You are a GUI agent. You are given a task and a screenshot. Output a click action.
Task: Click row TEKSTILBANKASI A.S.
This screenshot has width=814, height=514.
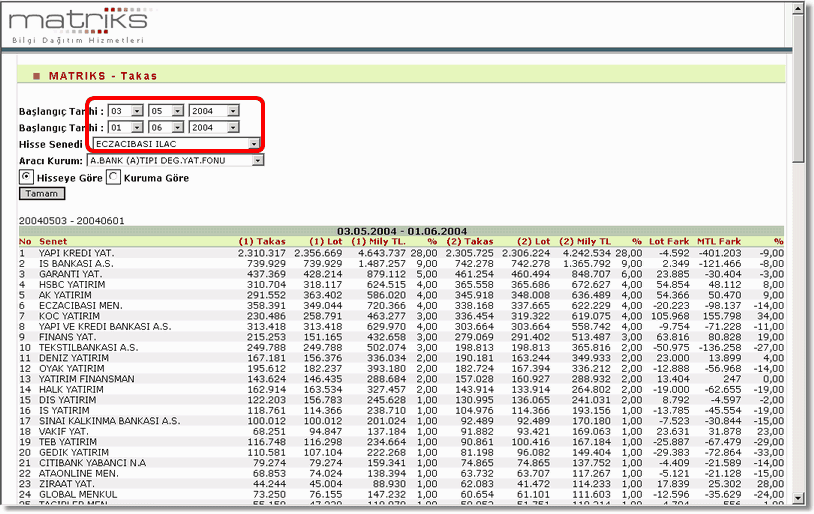click(x=401, y=347)
